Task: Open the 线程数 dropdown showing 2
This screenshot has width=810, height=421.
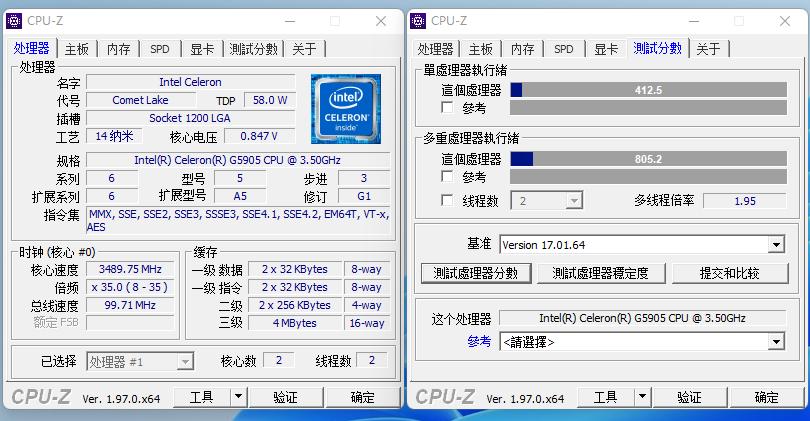Action: [547, 200]
